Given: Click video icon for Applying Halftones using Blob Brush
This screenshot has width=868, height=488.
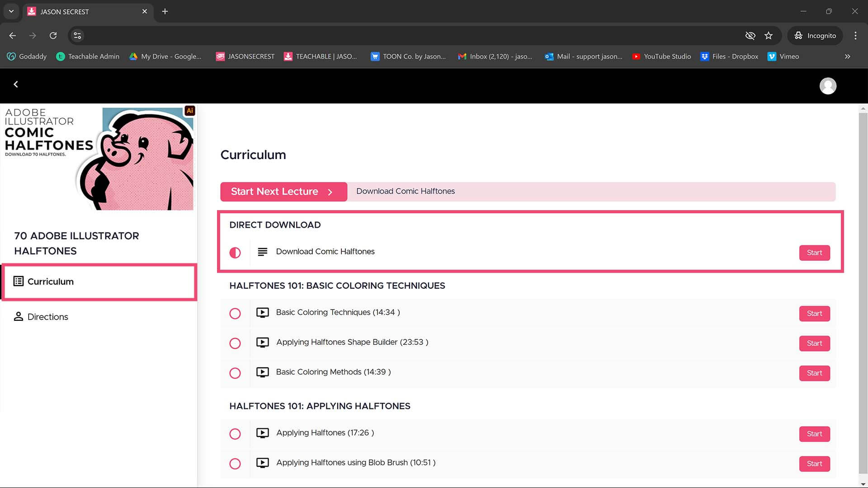Looking at the screenshot, I should (262, 463).
